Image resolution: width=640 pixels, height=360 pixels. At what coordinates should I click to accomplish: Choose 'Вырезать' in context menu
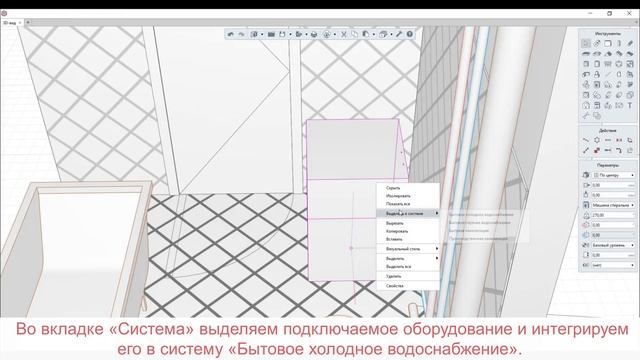[408, 223]
